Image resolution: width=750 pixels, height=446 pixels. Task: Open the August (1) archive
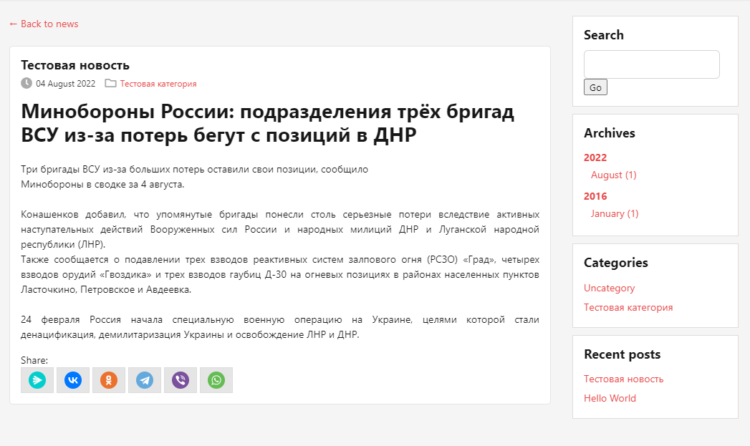[614, 175]
